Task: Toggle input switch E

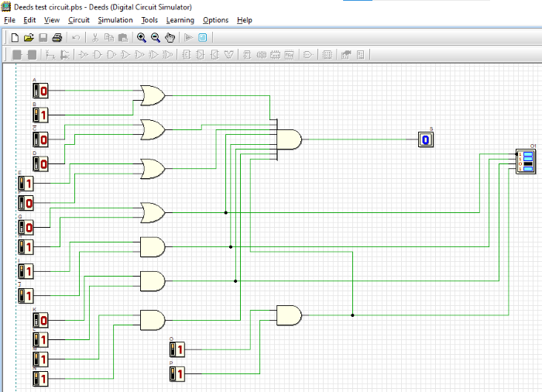Action: coord(26,184)
